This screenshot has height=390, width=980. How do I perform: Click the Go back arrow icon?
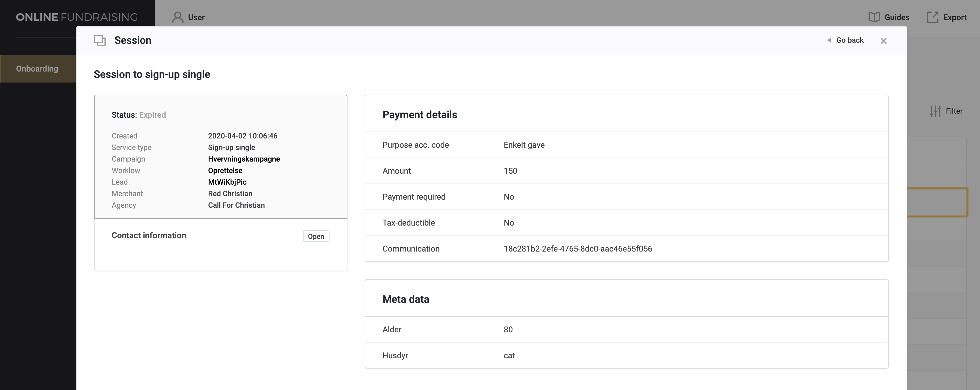coord(828,40)
